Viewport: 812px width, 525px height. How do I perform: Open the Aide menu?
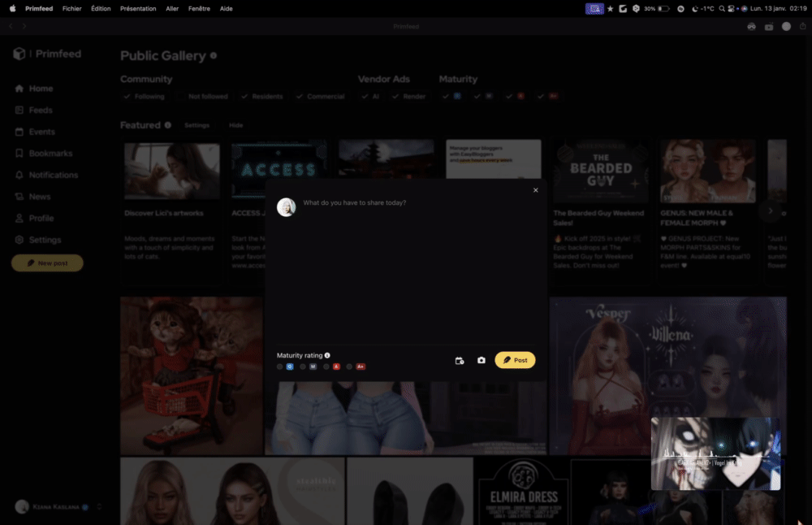227,8
